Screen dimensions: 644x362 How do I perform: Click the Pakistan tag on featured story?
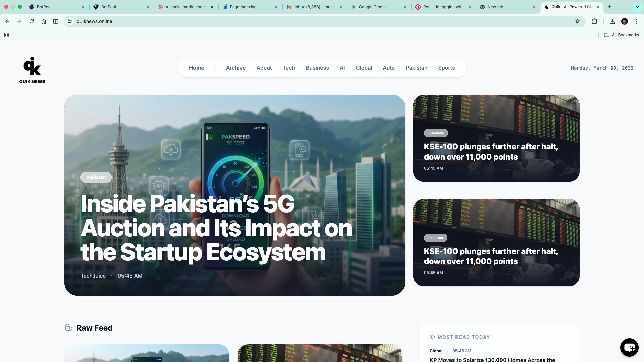[x=96, y=177]
